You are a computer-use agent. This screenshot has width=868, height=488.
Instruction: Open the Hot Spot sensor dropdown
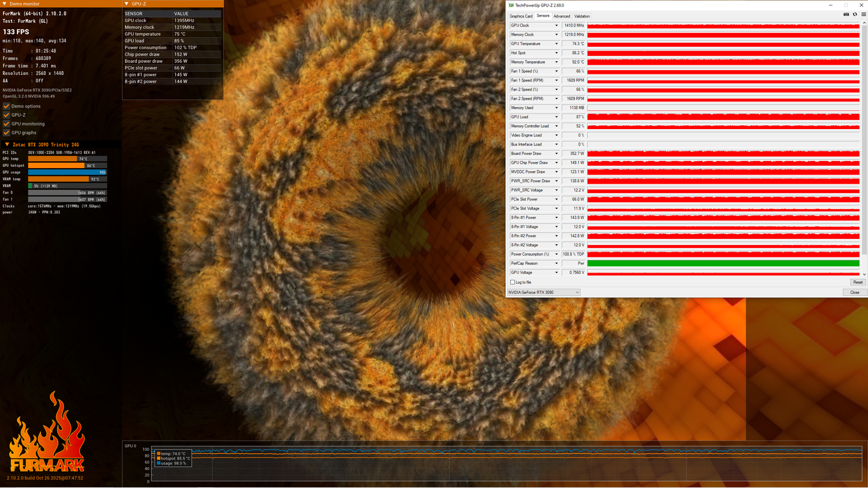coord(556,53)
